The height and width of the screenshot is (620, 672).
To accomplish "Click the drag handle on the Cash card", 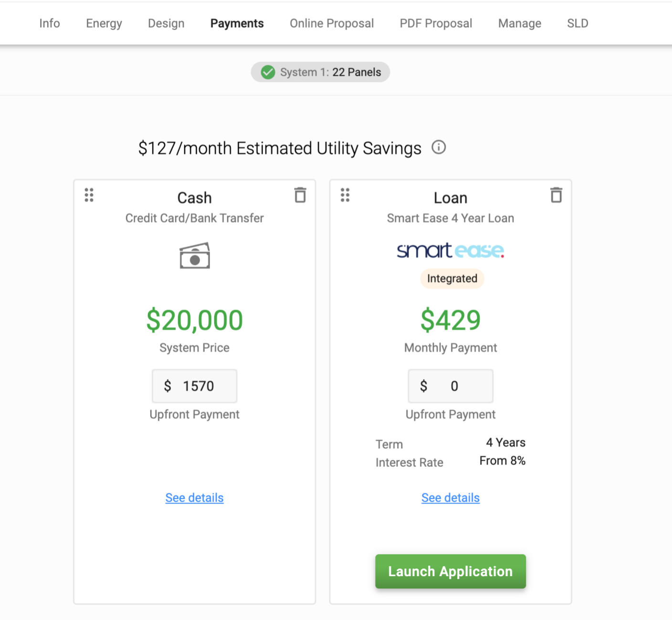I will (88, 195).
